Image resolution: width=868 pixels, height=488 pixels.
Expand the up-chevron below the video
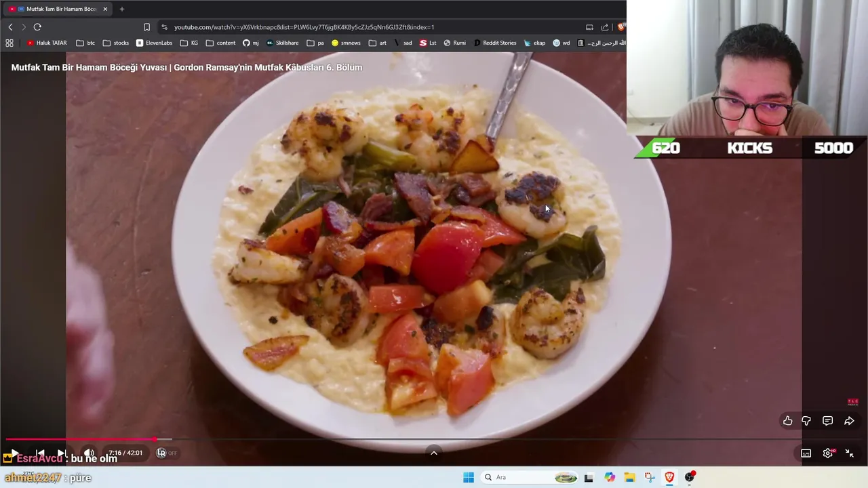coord(434,453)
